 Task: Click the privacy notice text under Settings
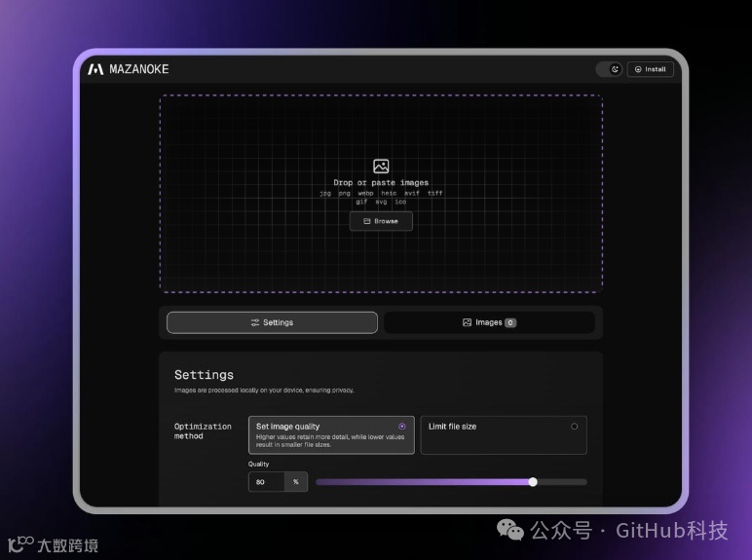point(264,391)
